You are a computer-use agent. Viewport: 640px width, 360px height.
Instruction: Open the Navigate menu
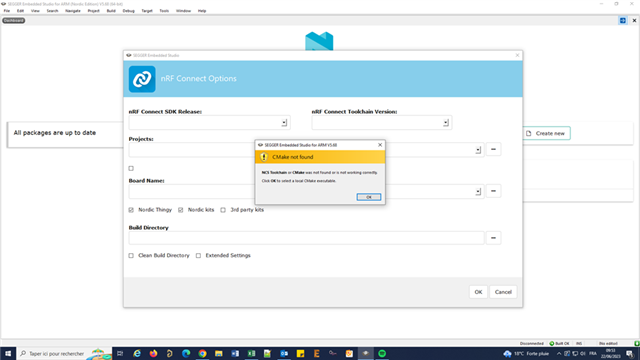tap(73, 11)
